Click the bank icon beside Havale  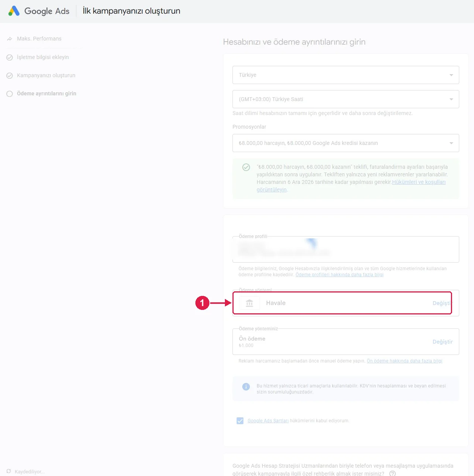coord(249,303)
